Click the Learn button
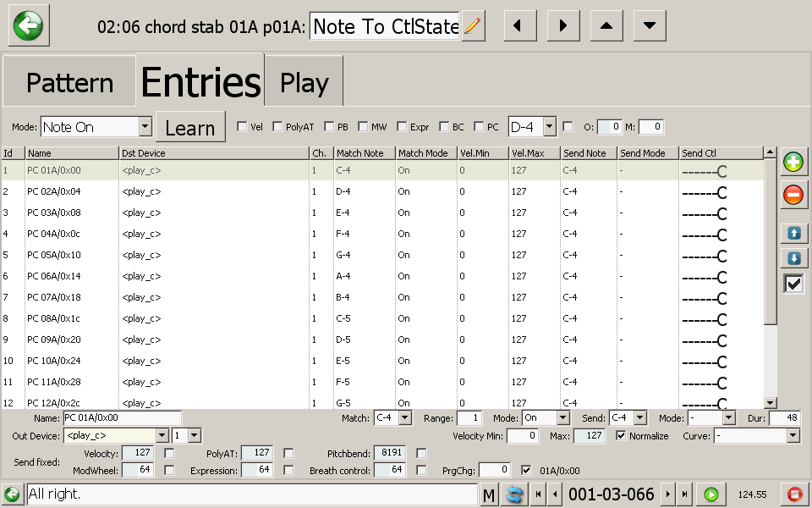 (x=190, y=128)
